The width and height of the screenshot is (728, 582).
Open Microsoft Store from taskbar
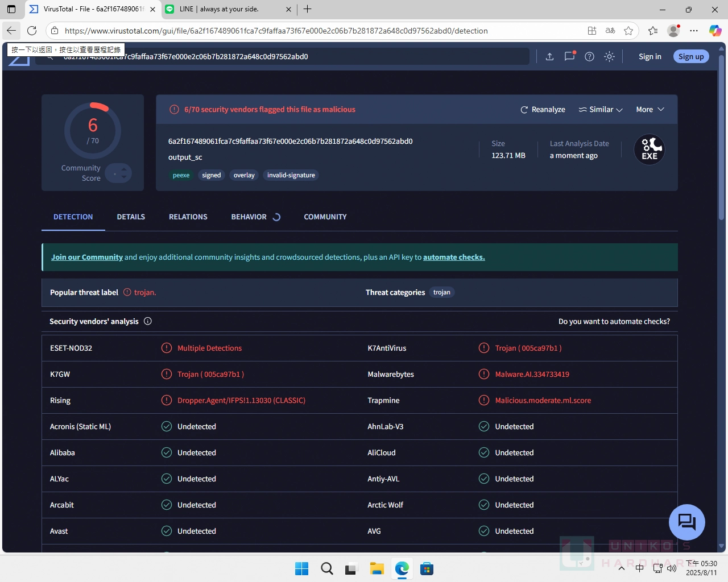(x=427, y=568)
